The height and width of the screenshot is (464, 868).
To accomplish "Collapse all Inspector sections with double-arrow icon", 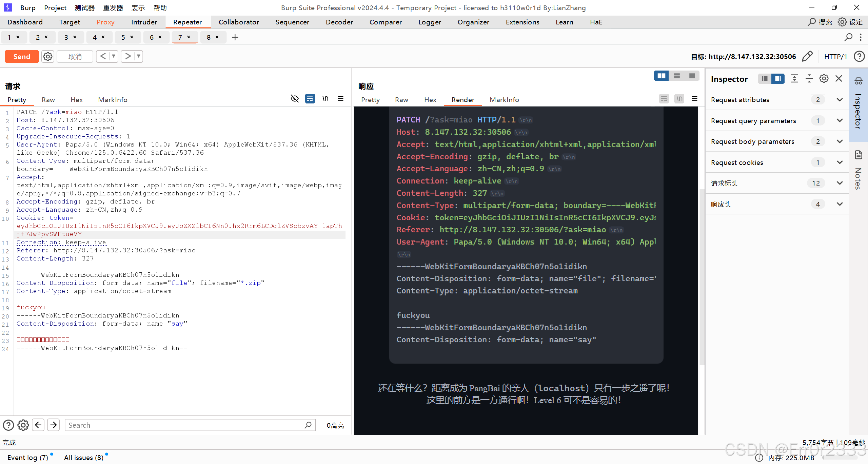I will 809,78.
